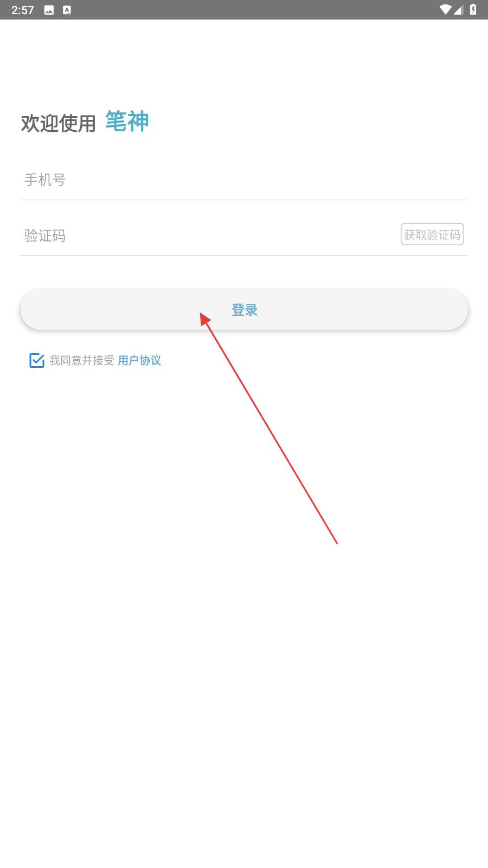The width and height of the screenshot is (488, 868).
Task: Tap the cellular signal strength icon
Action: point(459,10)
